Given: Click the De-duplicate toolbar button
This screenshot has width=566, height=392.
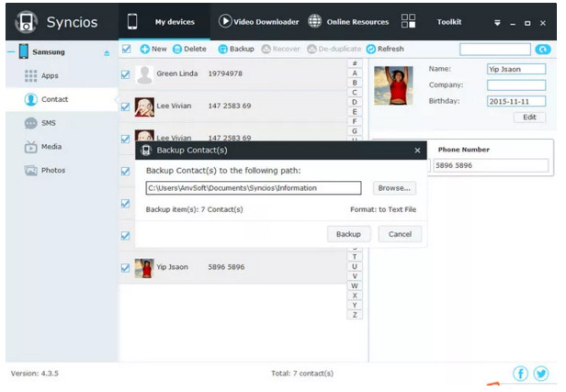Looking at the screenshot, I should click(x=334, y=49).
